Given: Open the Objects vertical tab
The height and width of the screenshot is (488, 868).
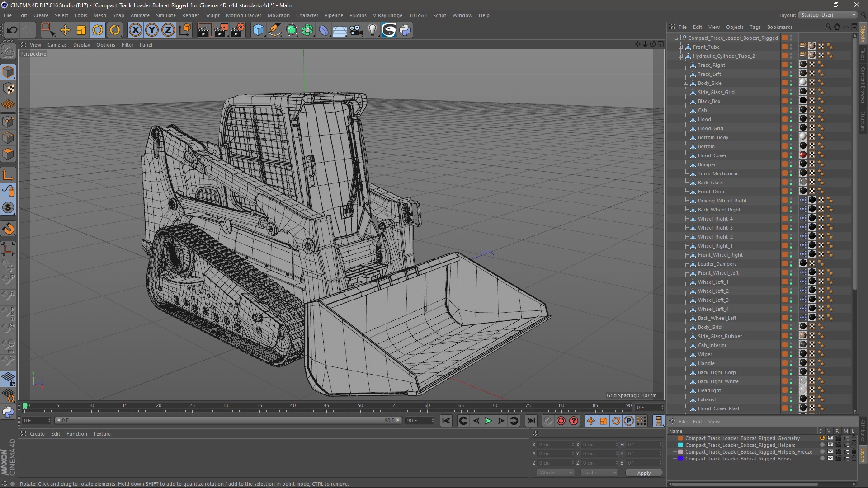Looking at the screenshot, I should tap(863, 33).
